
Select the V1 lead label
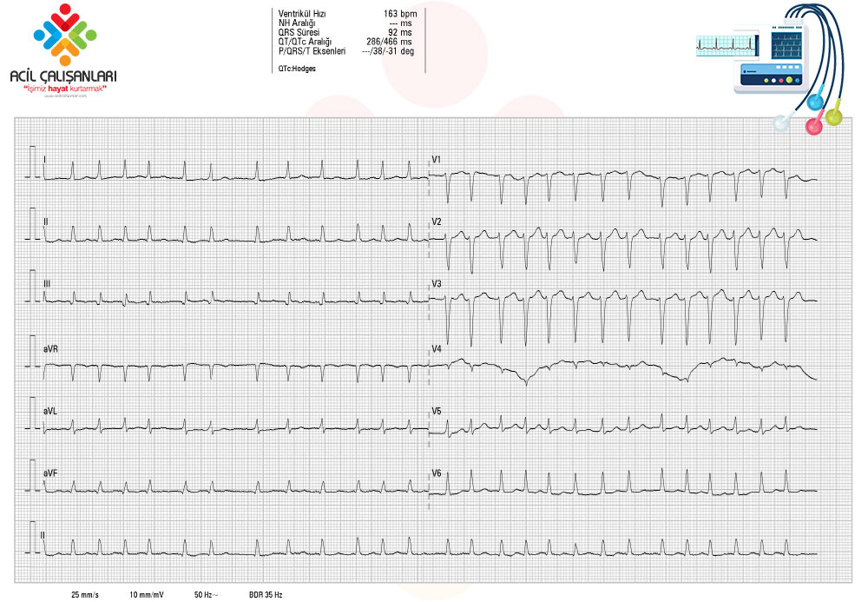(437, 160)
